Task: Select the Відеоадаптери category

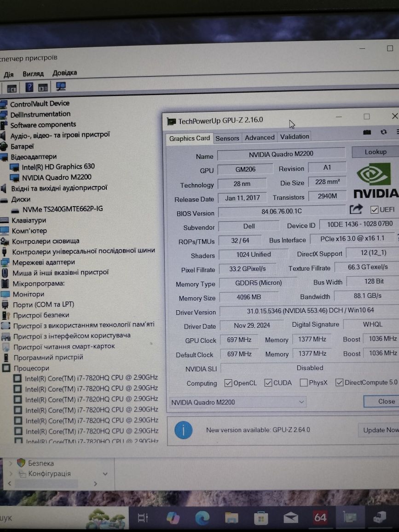Action: click(34, 157)
